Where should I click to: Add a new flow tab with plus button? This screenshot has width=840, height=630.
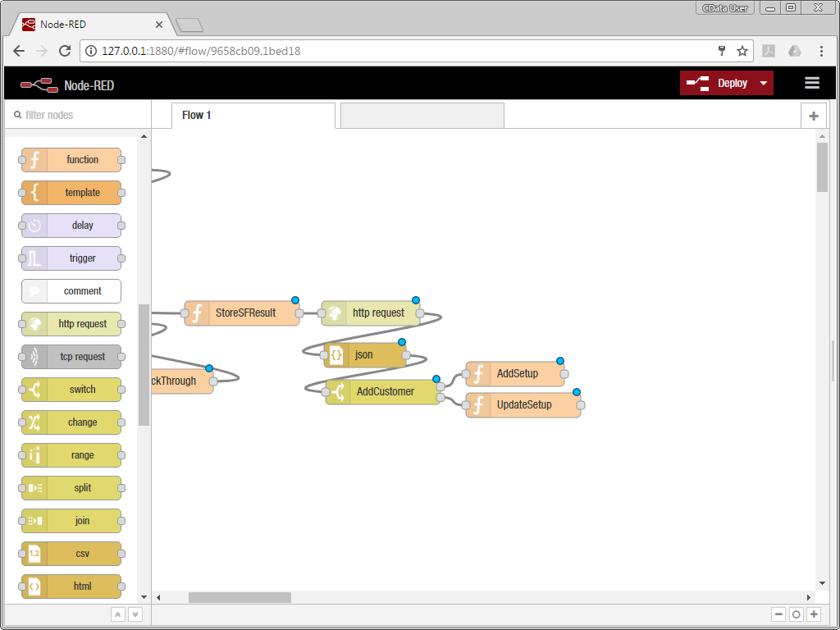(x=813, y=116)
